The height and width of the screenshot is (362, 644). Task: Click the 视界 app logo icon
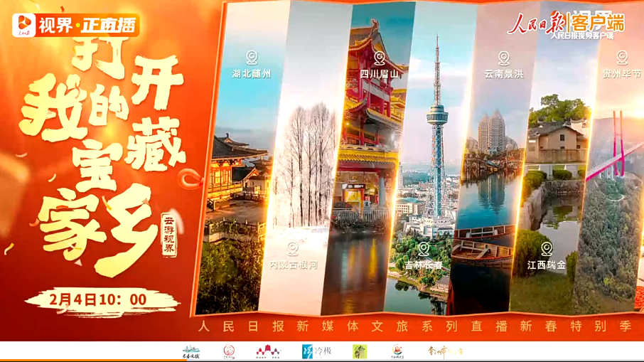(24, 26)
